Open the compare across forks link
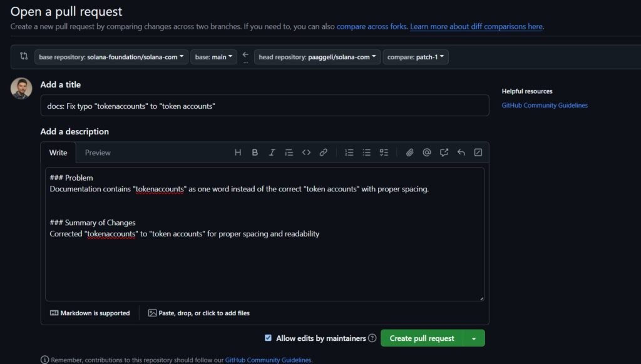Screen dimensions: 641x364 pos(372,27)
